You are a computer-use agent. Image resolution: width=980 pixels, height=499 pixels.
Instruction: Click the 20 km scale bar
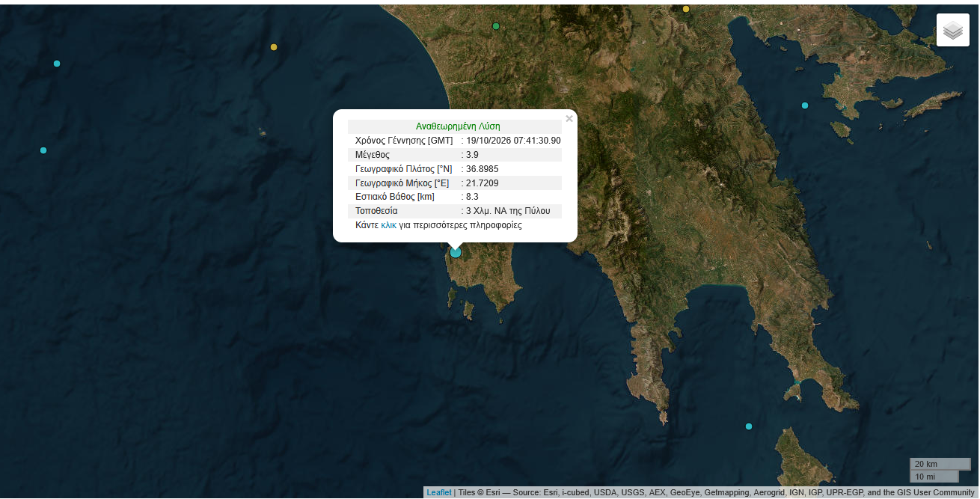point(940,464)
